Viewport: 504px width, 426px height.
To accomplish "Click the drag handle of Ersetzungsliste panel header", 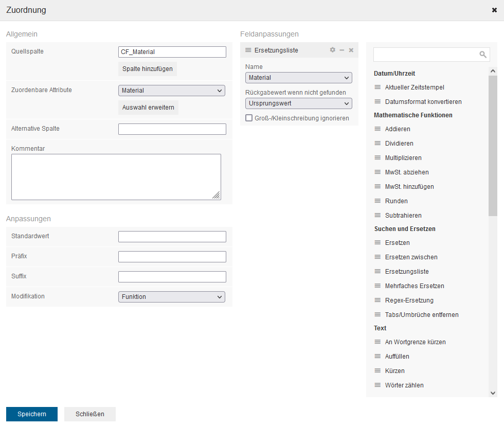I will click(248, 50).
